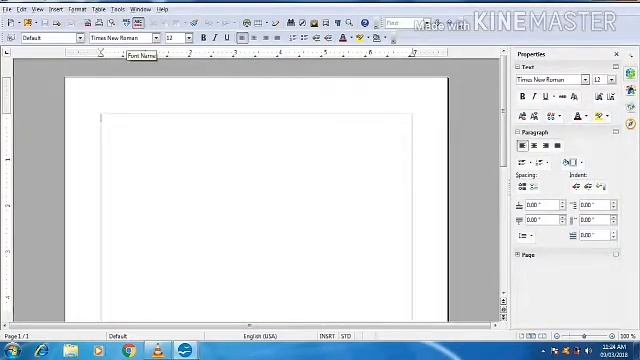Image resolution: width=640 pixels, height=360 pixels.
Task: Toggle AutoSpellcheck on the toolbar
Action: [x=138, y=23]
